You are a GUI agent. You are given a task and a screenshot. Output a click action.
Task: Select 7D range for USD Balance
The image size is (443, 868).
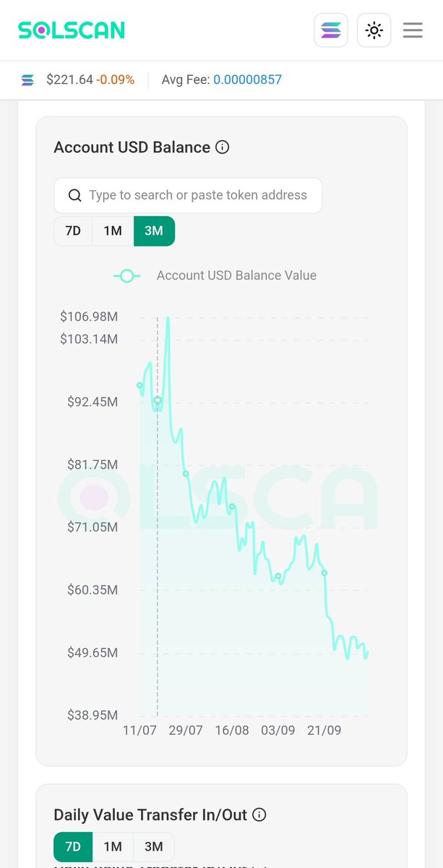tap(73, 231)
